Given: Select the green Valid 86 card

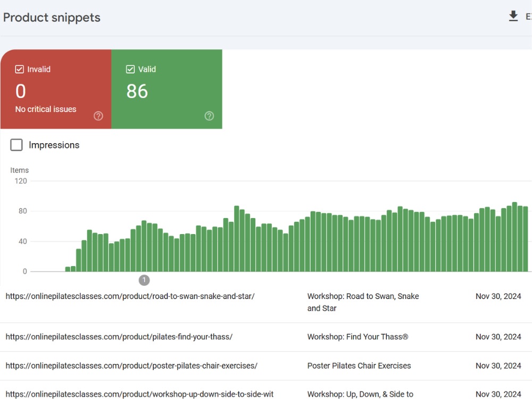Looking at the screenshot, I should click(x=167, y=89).
